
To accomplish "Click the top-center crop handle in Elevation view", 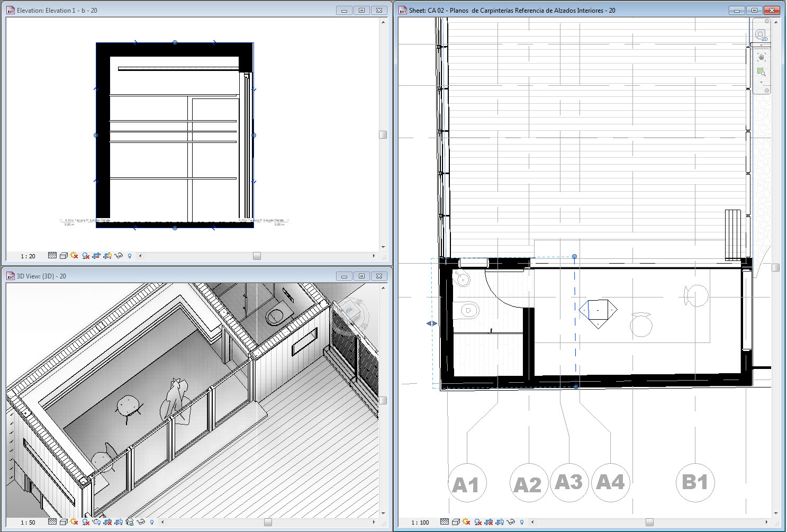I will tap(175, 43).
